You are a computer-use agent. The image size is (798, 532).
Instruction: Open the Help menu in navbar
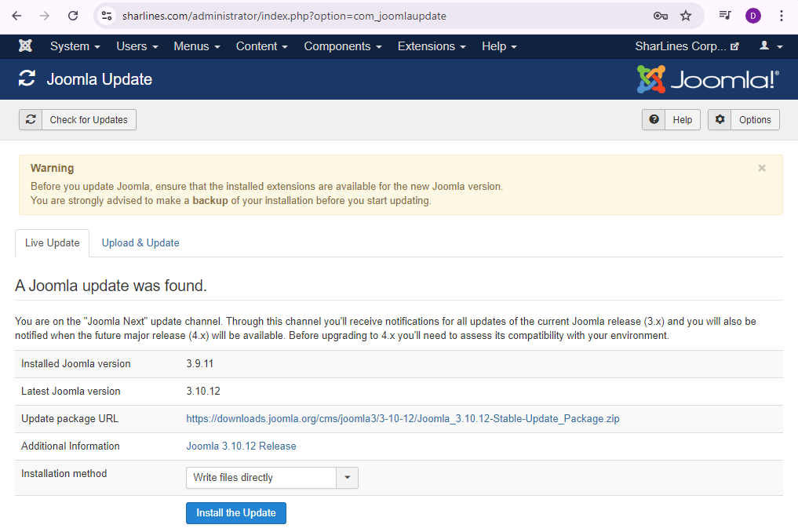coord(499,46)
